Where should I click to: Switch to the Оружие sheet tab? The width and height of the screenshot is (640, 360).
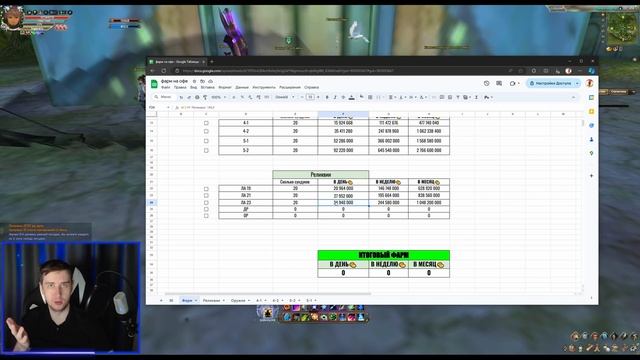[238, 300]
